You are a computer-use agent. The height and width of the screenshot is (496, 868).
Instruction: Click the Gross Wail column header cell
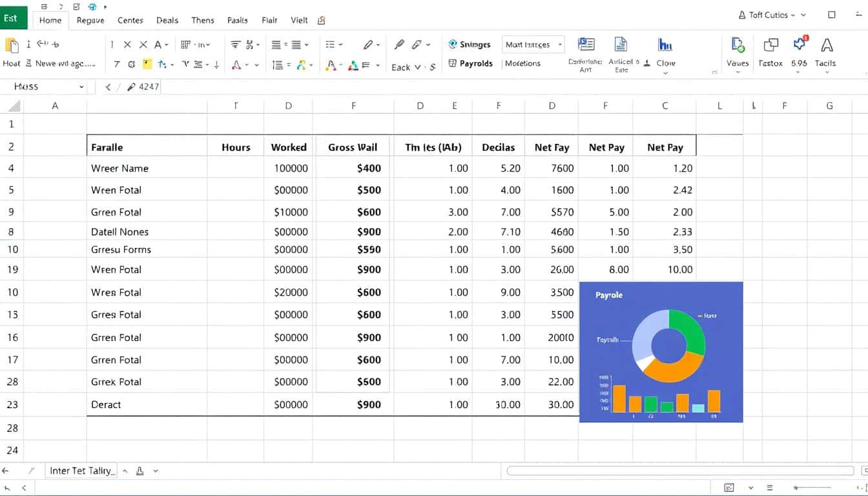click(x=353, y=147)
